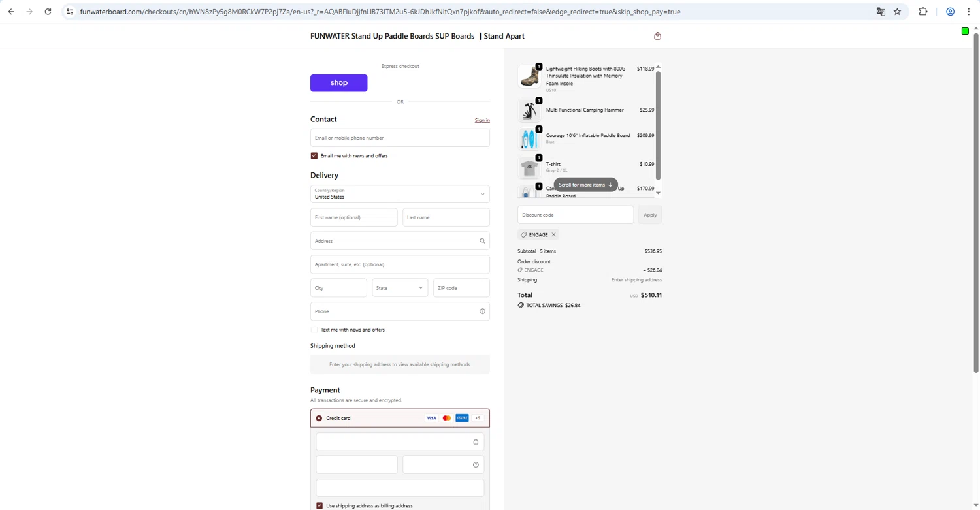Click the Apartment, suite, etc. field

coord(400,264)
